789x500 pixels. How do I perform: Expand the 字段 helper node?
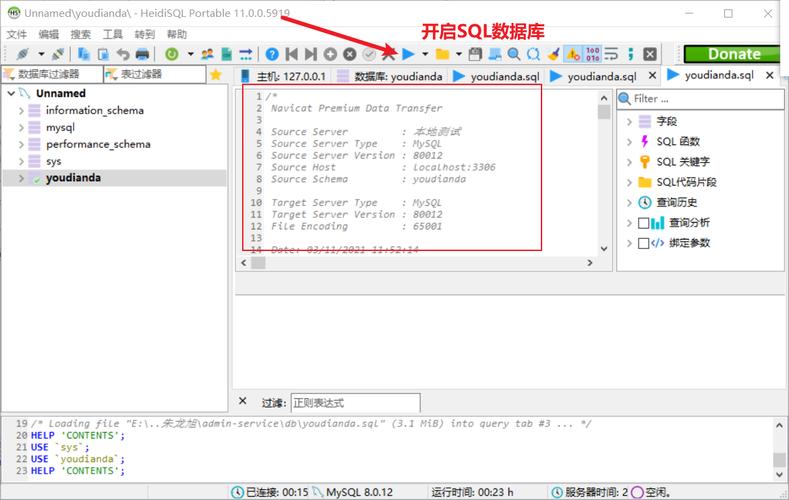(x=629, y=121)
